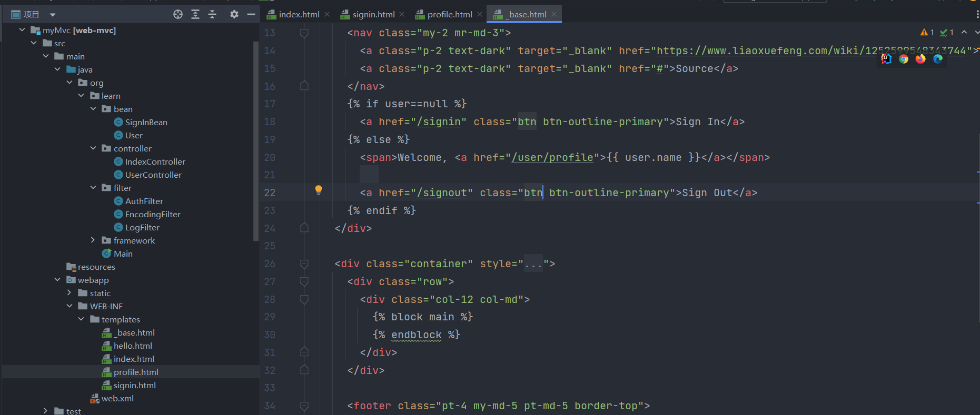This screenshot has width=980, height=415.
Task: Open UserController class
Action: click(153, 175)
